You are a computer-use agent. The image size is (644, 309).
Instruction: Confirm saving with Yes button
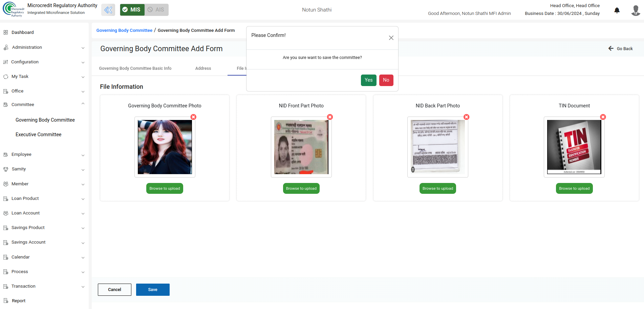click(368, 80)
